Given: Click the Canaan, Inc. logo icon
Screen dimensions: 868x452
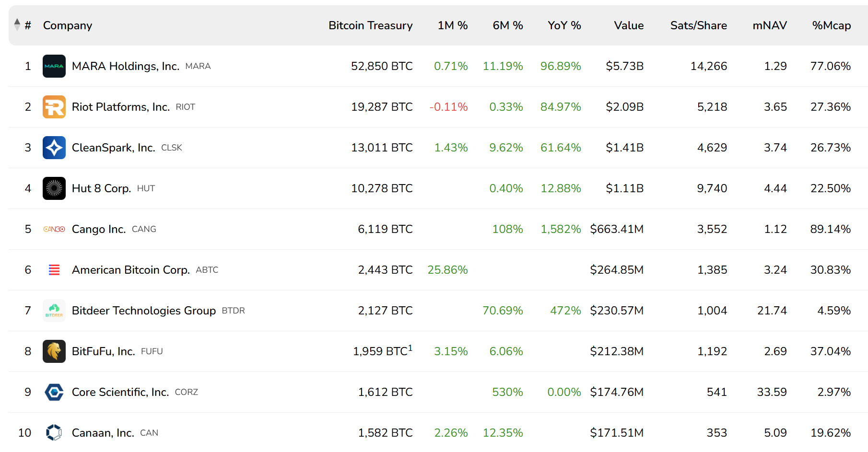Looking at the screenshot, I should (54, 432).
